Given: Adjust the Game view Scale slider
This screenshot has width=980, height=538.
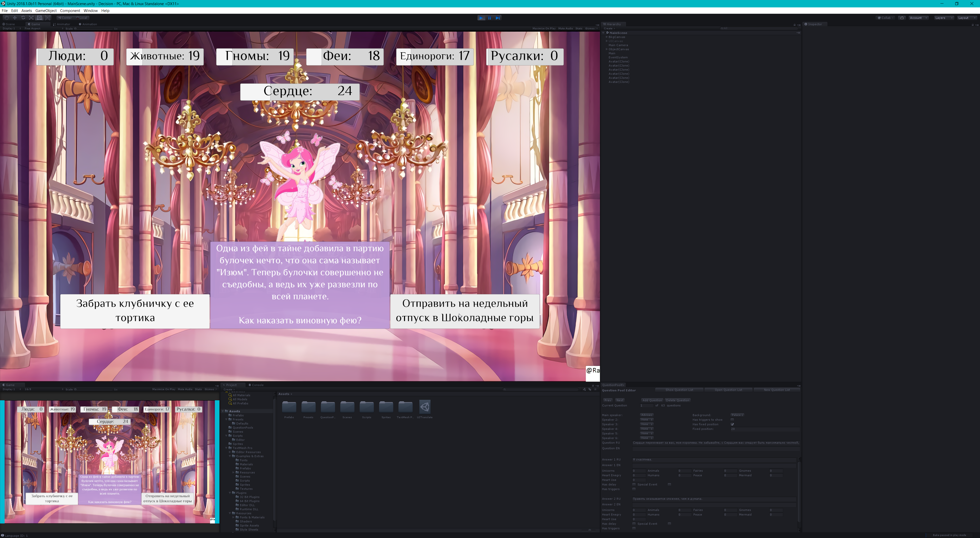Looking at the screenshot, I should (x=75, y=29).
